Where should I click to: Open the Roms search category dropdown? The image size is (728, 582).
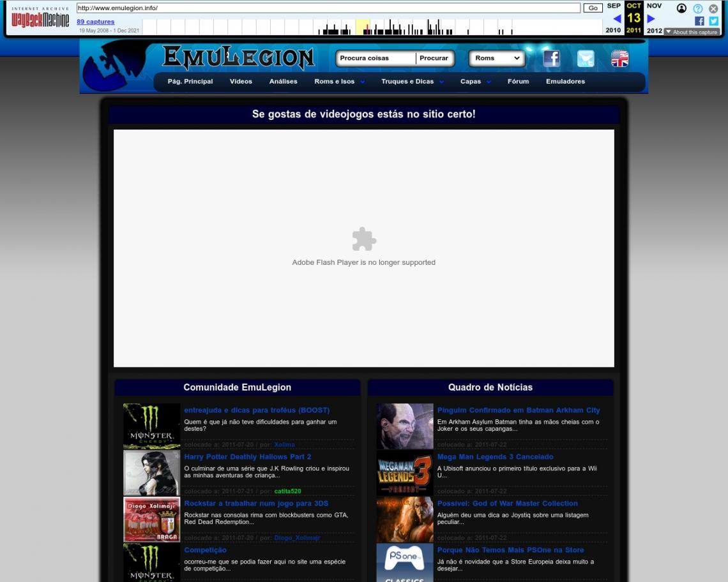point(497,58)
